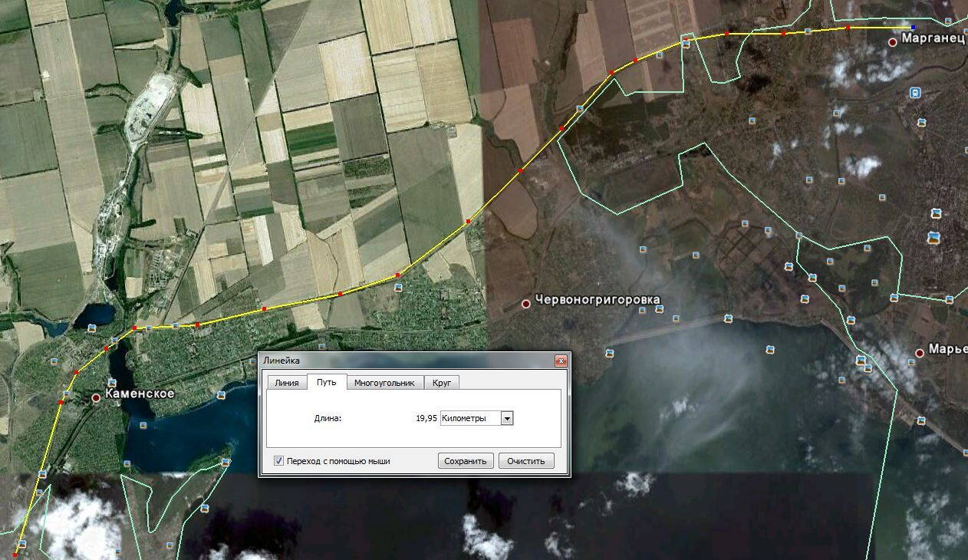Image resolution: width=968 pixels, height=560 pixels.
Task: Close the Линейка ruler dialog
Action: pyautogui.click(x=561, y=361)
